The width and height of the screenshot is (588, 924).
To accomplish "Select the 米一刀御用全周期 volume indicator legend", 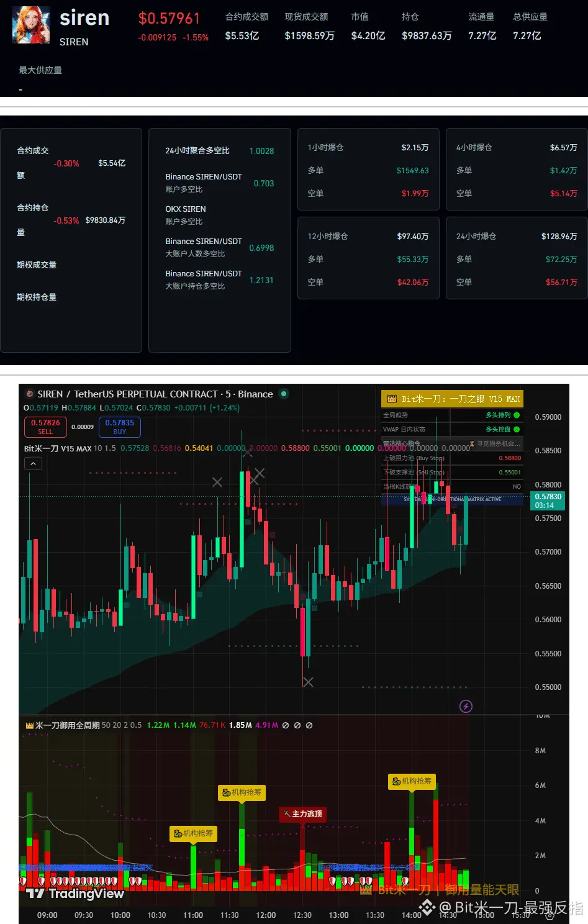I will pyautogui.click(x=66, y=725).
